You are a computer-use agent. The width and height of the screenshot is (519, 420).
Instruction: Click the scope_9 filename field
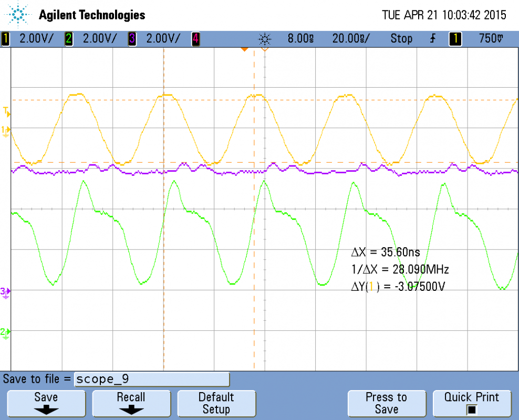coord(152,379)
